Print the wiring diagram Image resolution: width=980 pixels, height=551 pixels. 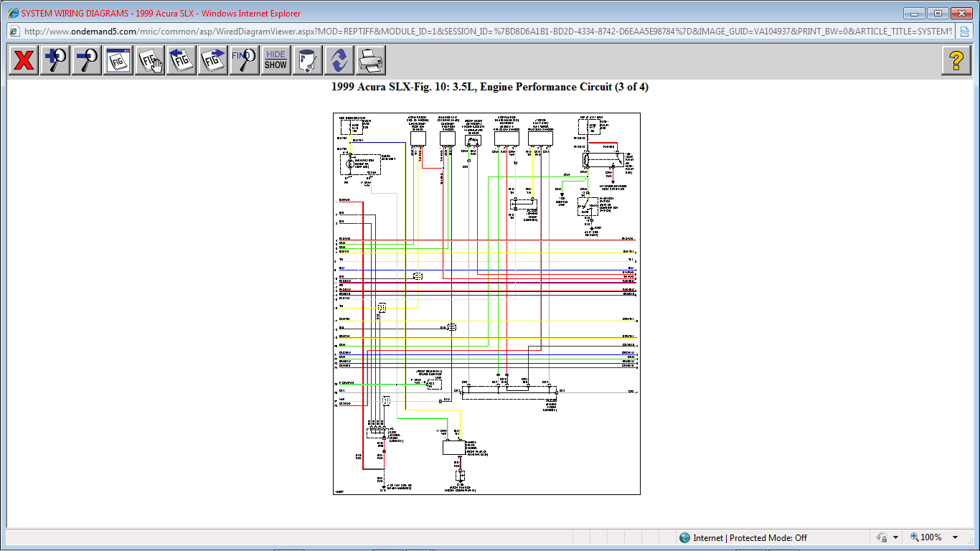370,60
